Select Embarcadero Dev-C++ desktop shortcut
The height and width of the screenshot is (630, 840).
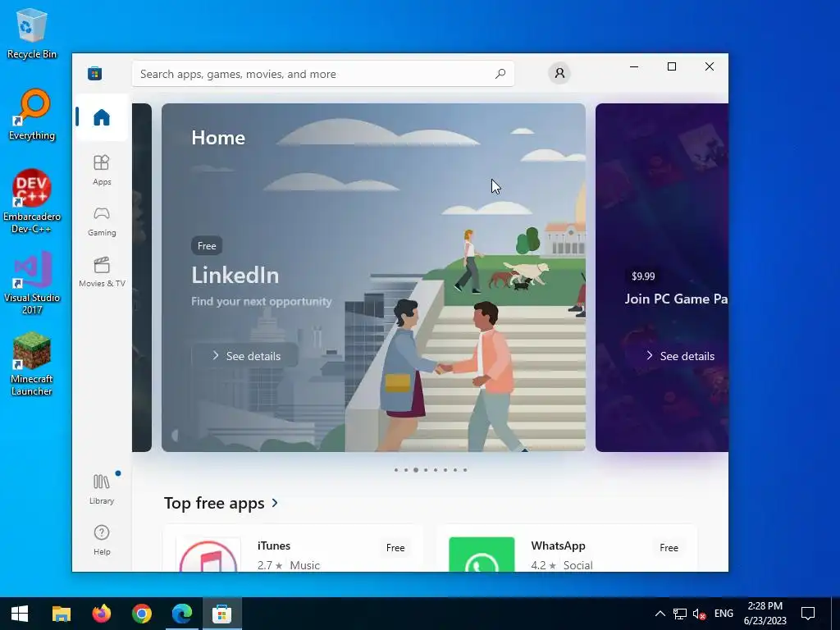[32, 202]
